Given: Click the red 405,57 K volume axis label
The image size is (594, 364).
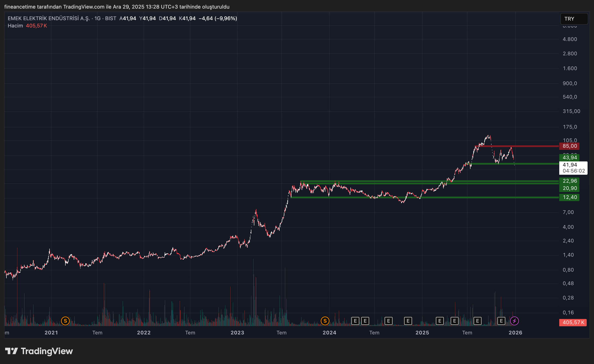Looking at the screenshot, I should coord(573,322).
